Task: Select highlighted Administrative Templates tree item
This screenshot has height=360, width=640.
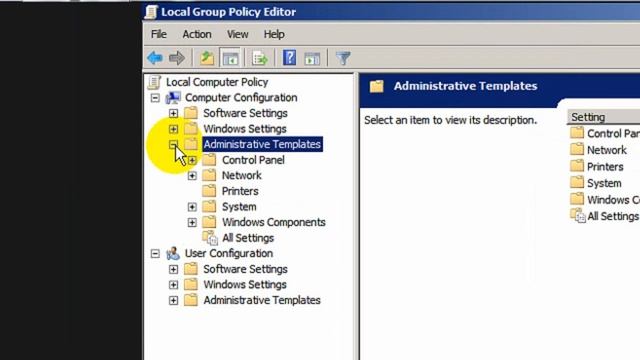Action: coord(262,144)
